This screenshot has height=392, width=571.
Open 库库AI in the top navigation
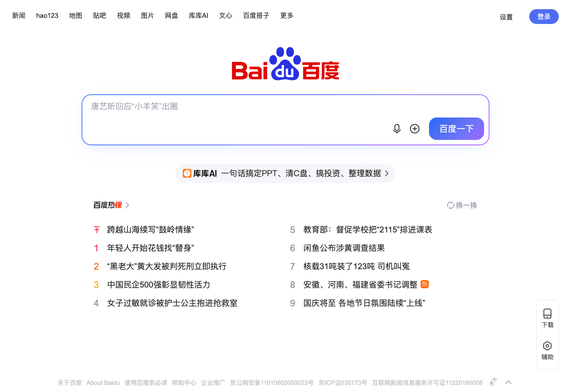(x=198, y=16)
